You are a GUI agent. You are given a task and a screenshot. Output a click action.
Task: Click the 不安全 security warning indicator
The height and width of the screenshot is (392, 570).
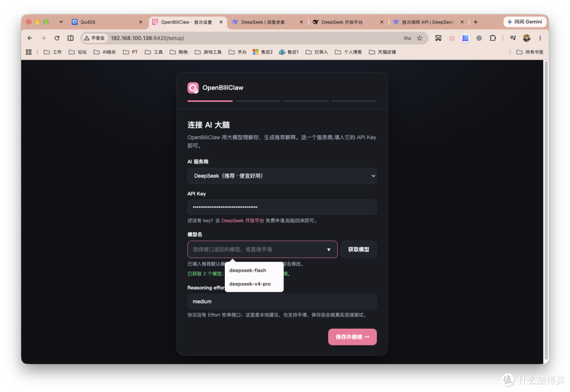click(94, 38)
